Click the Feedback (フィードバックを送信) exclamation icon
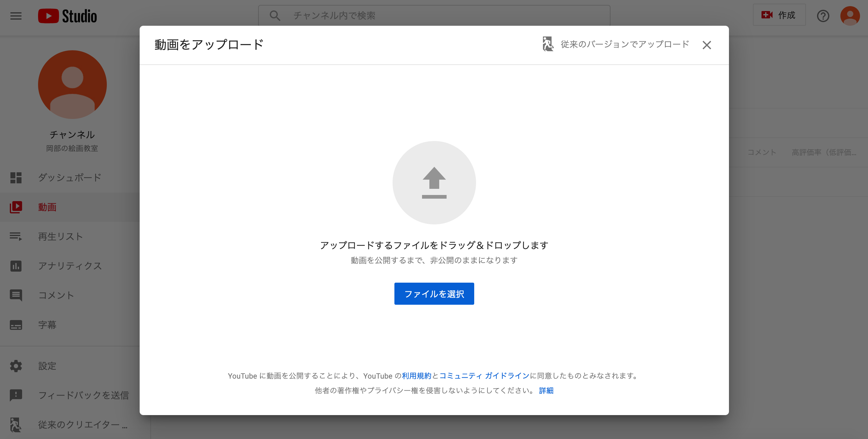The image size is (868, 439). [16, 395]
